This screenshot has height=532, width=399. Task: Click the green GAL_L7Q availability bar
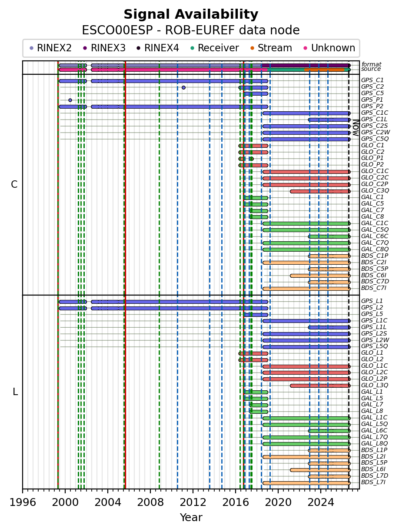pos(306,437)
